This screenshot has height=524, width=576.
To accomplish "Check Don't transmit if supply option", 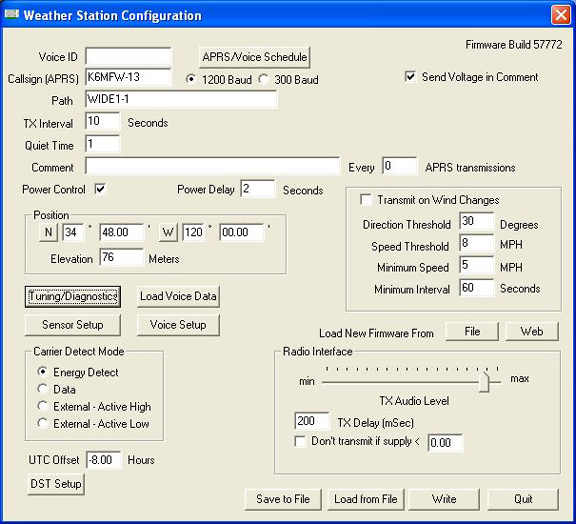I will click(300, 441).
